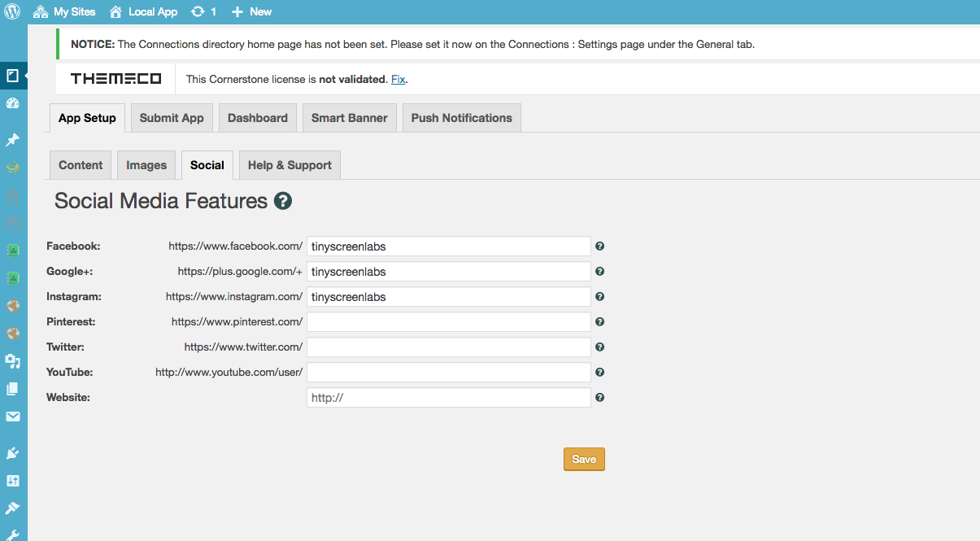Click the updates counter in admin bar
This screenshot has height=541, width=980.
tap(203, 11)
